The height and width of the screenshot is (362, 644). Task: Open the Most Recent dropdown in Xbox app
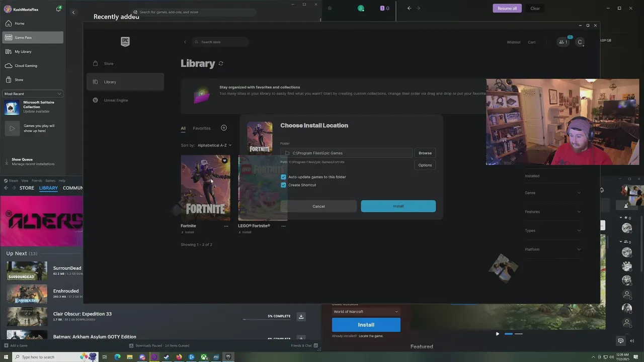33,94
